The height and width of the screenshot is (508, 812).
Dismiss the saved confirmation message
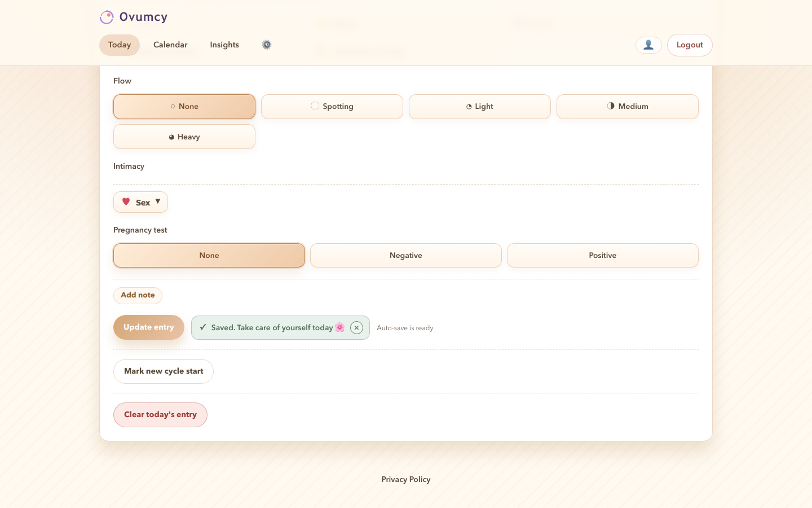(356, 327)
